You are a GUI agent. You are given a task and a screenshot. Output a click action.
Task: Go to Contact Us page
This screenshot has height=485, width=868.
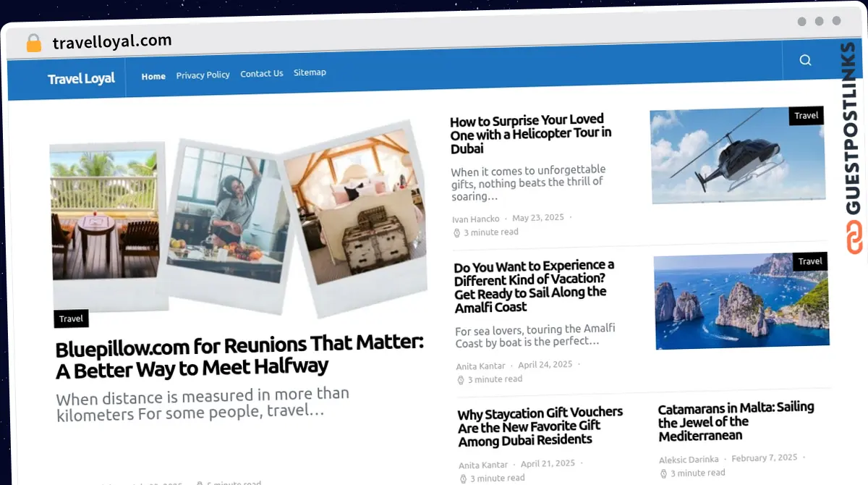[x=261, y=73]
